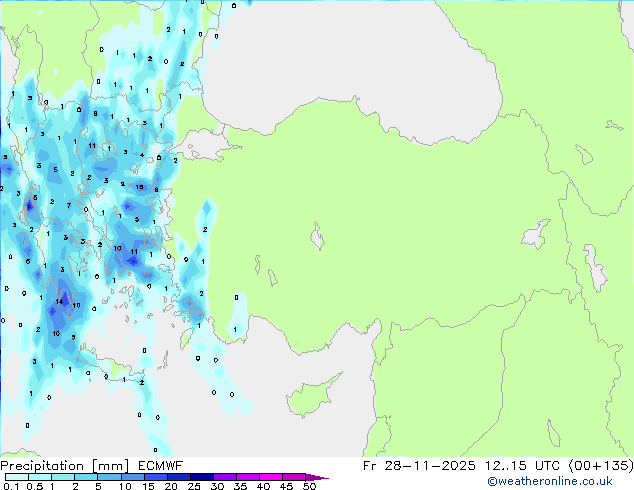Viewport: 634px width, 490px height.
Task: Click the '14' precipitation value on map
Action: (59, 302)
